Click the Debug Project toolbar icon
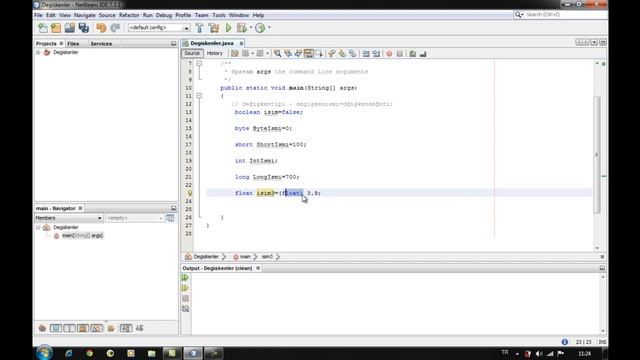 [x=242, y=28]
